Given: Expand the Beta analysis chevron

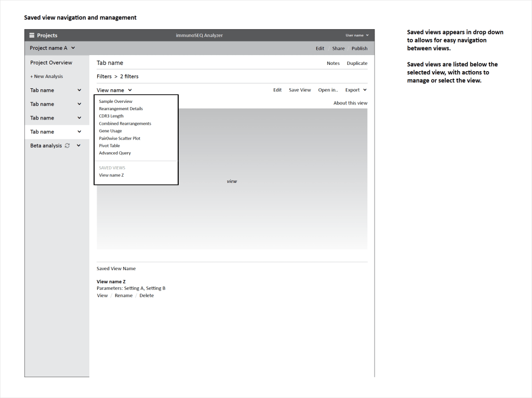Looking at the screenshot, I should pos(79,145).
